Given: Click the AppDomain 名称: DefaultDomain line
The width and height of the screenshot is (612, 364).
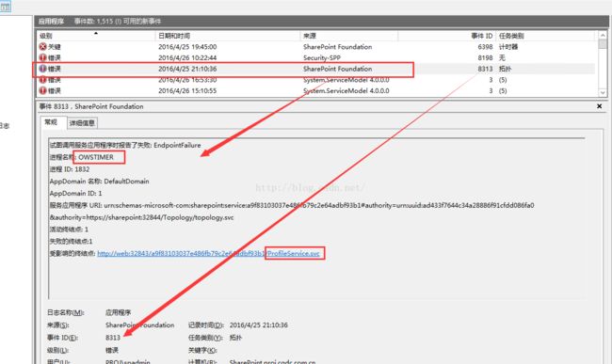Looking at the screenshot, I should coord(99,182).
